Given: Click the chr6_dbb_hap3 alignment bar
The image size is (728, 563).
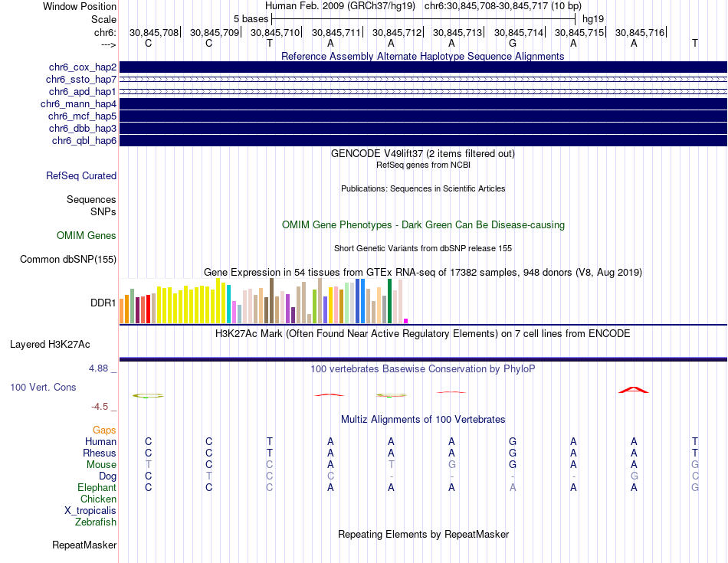Looking at the screenshot, I should (423, 128).
